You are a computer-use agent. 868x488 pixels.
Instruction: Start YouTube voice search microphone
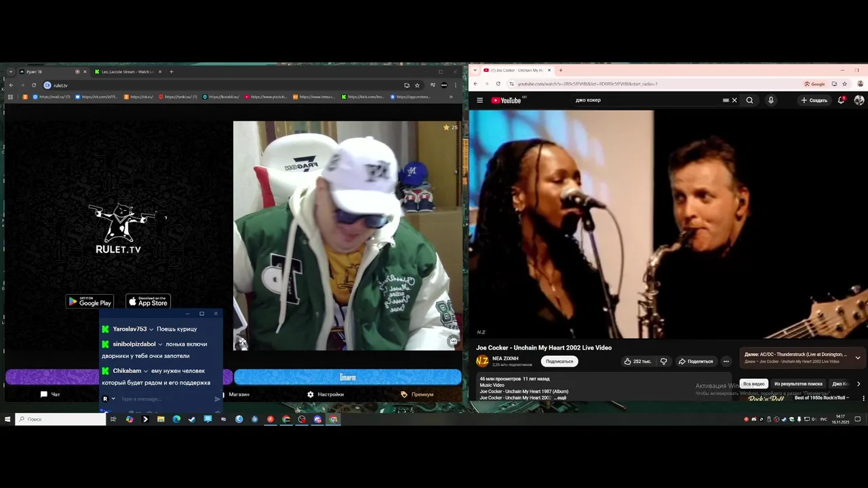tap(770, 100)
